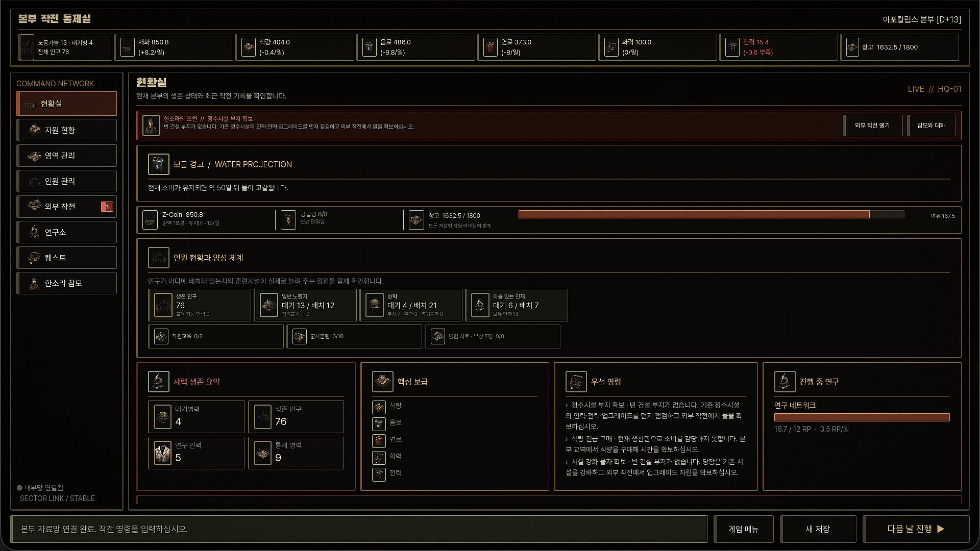Viewport: 980px width, 551px height.
Task: Click the 창고 storage icon in top bar
Action: (852, 47)
